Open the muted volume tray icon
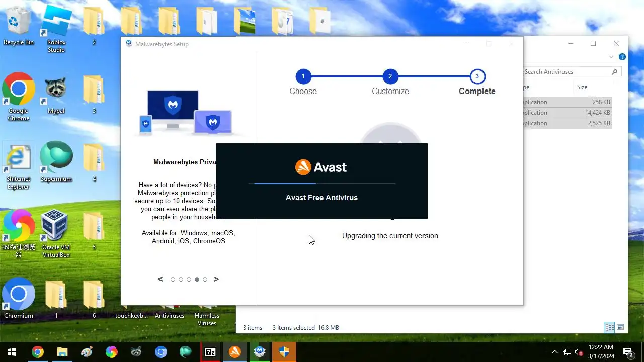 point(579,352)
